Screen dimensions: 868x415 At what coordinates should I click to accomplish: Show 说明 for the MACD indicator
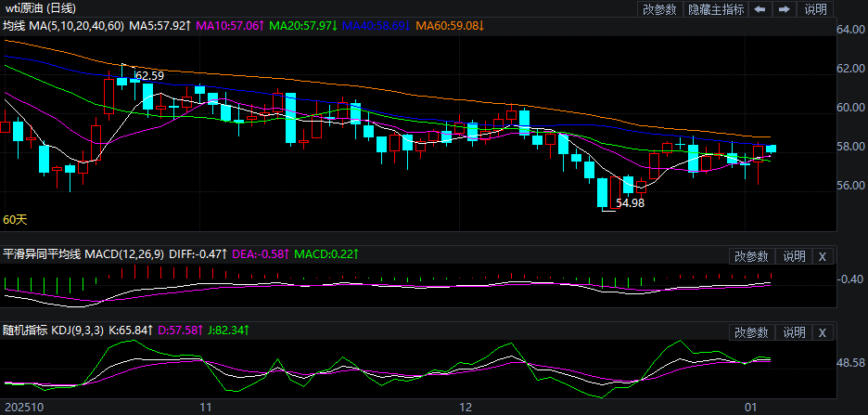tap(794, 256)
